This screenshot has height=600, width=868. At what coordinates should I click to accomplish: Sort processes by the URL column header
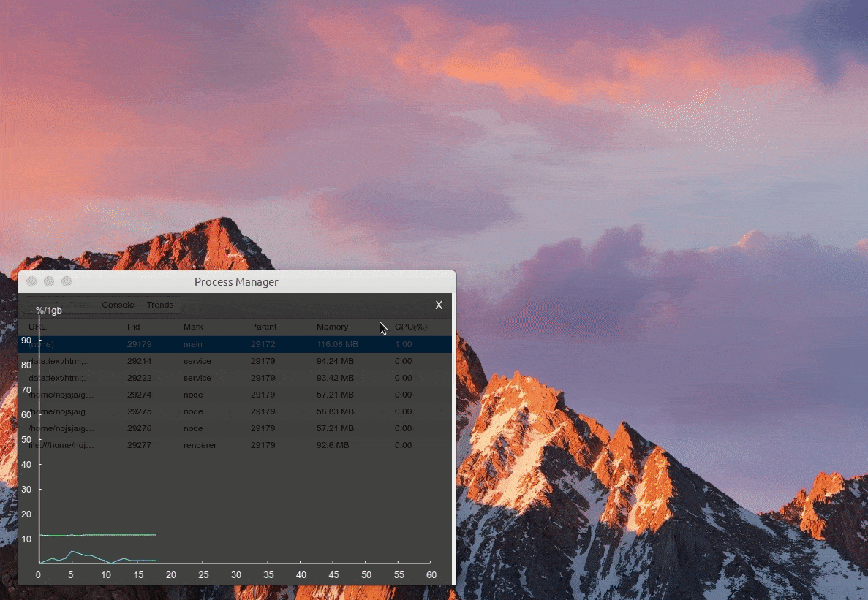(x=37, y=327)
